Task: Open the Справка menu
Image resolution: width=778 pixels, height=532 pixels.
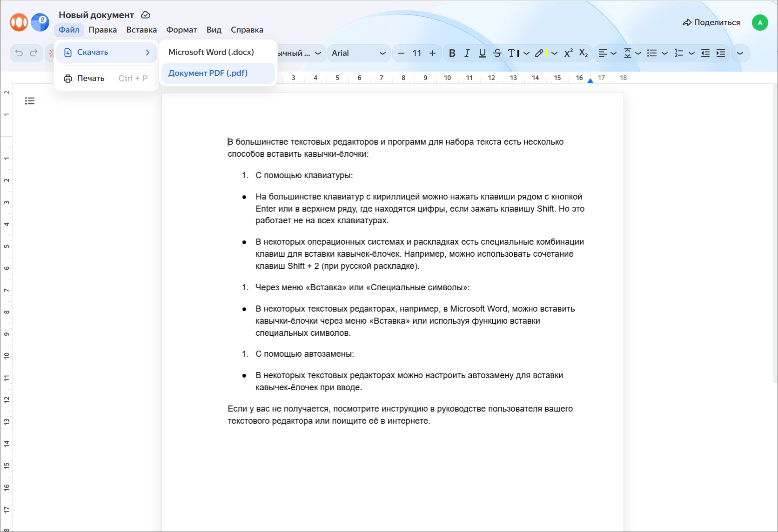Action: 247,30
